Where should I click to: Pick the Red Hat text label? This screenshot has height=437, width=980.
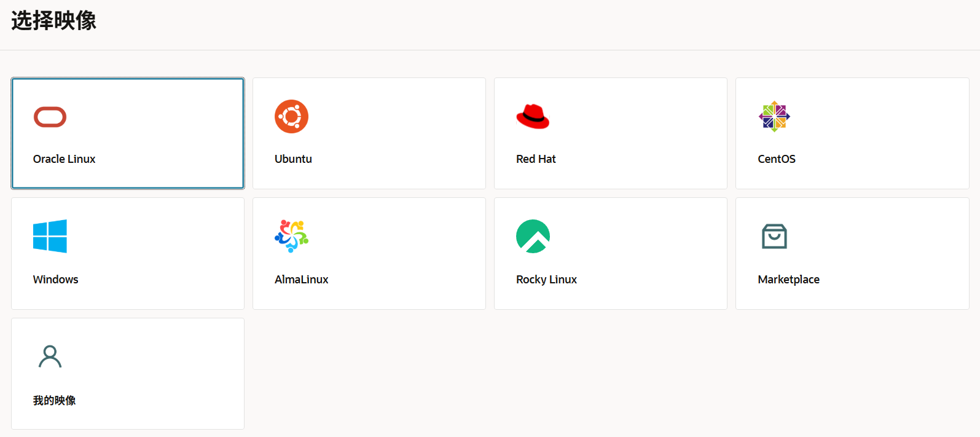[536, 159]
